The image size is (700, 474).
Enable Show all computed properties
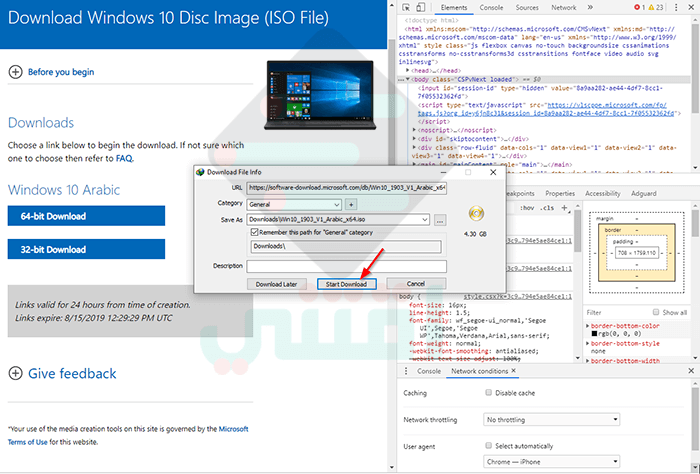(656, 312)
